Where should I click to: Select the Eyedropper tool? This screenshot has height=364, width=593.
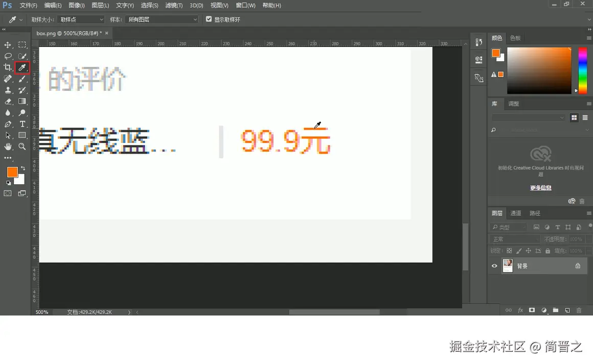(23, 67)
